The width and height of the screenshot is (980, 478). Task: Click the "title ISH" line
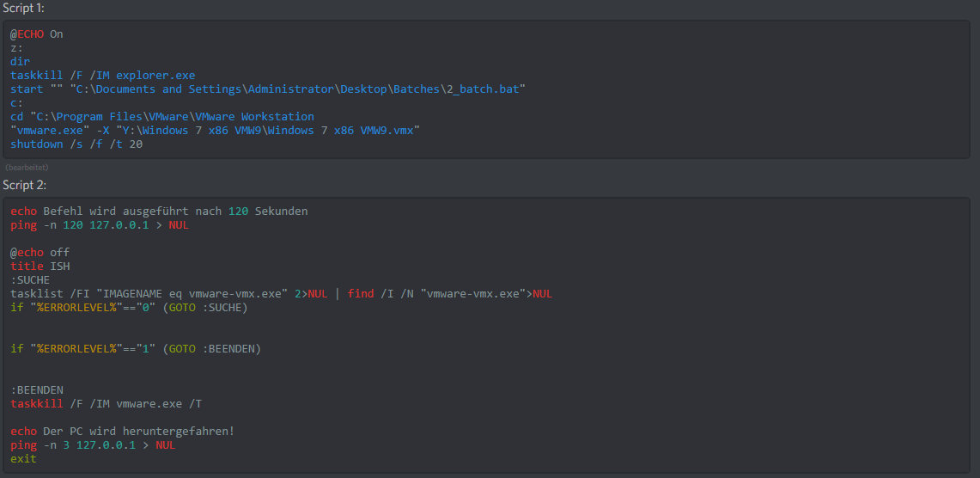[x=40, y=267]
